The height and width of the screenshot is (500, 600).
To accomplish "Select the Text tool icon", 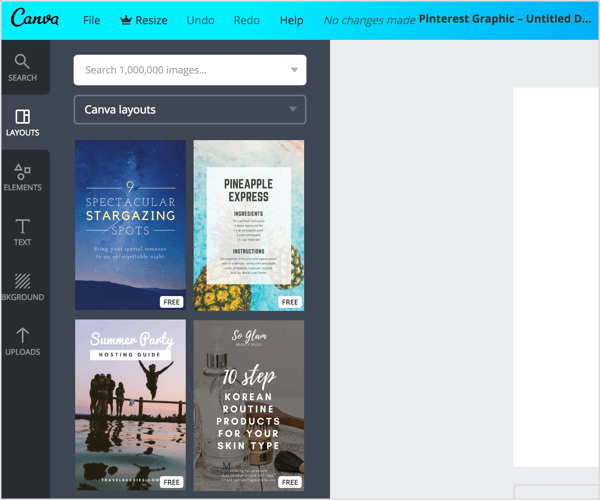I will (22, 226).
